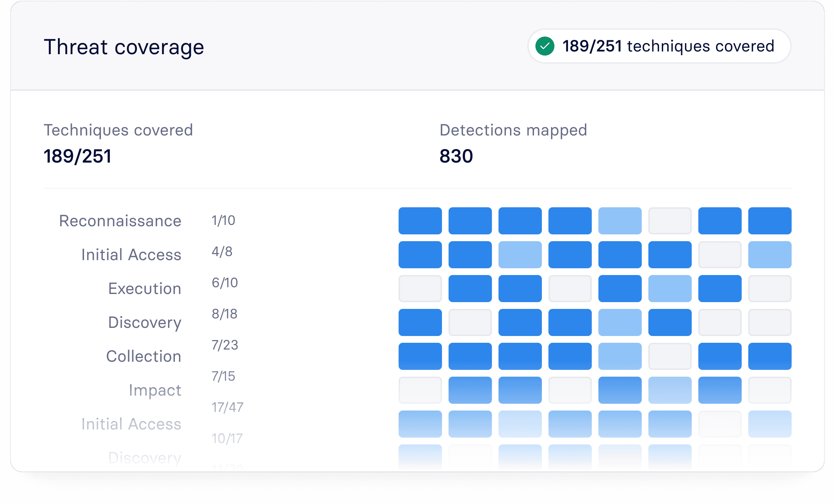Click the Detections mapped 830 value
This screenshot has width=835, height=504.
[x=456, y=156]
